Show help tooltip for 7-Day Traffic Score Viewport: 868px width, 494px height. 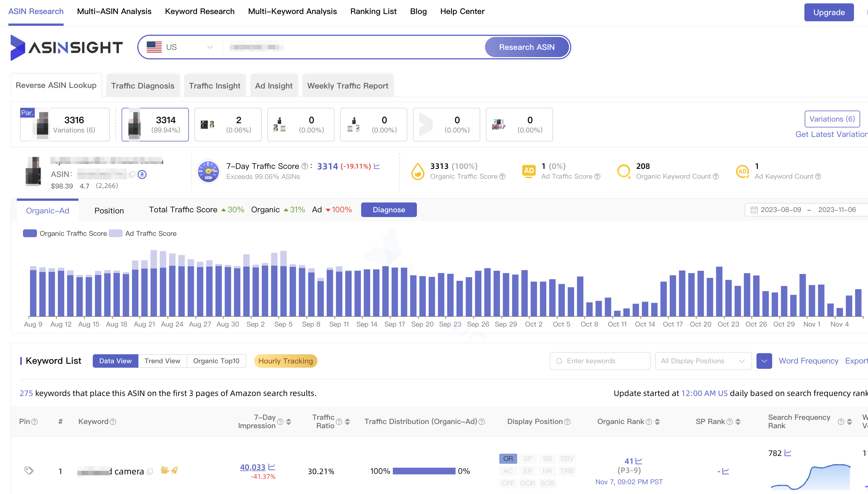pyautogui.click(x=305, y=166)
